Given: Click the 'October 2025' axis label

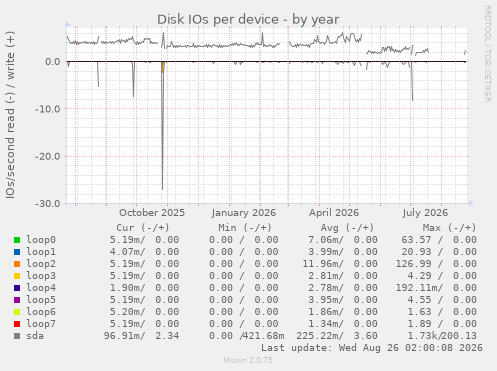Looking at the screenshot, I should click(152, 213).
